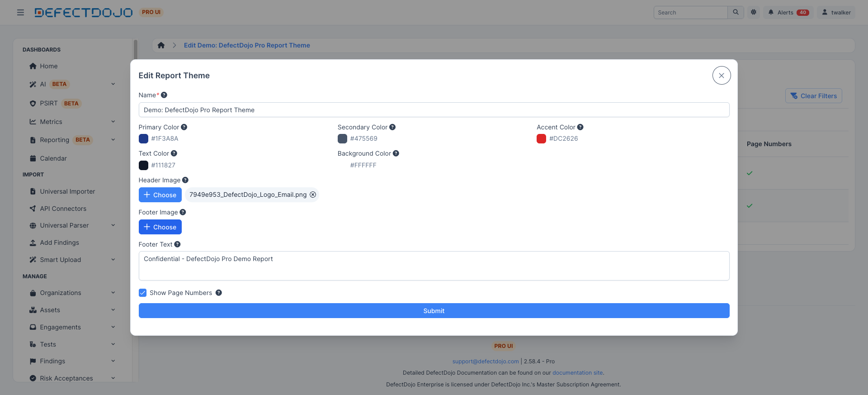Click the Page Numbers column header
Screen dimensions: 868x395
click(769, 144)
